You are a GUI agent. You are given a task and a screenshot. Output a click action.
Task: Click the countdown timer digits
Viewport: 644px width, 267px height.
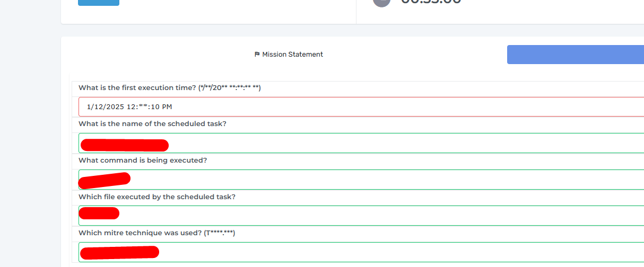pos(431,2)
